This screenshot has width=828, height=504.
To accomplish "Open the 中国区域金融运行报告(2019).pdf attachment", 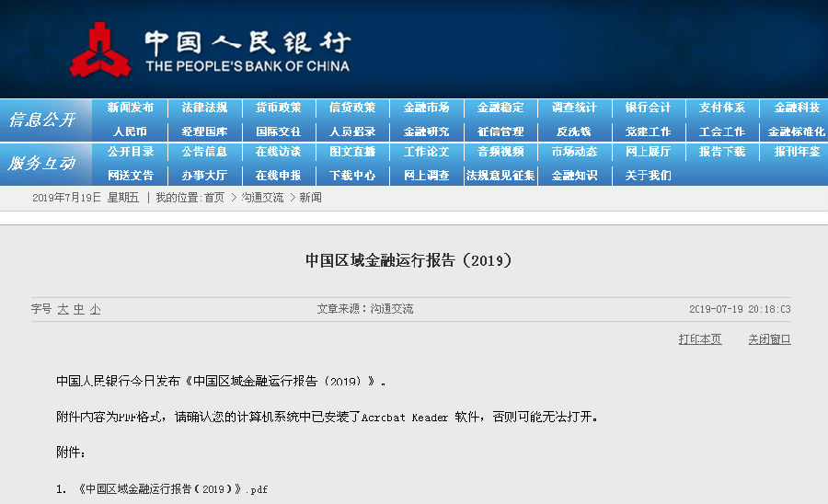I will point(173,489).
